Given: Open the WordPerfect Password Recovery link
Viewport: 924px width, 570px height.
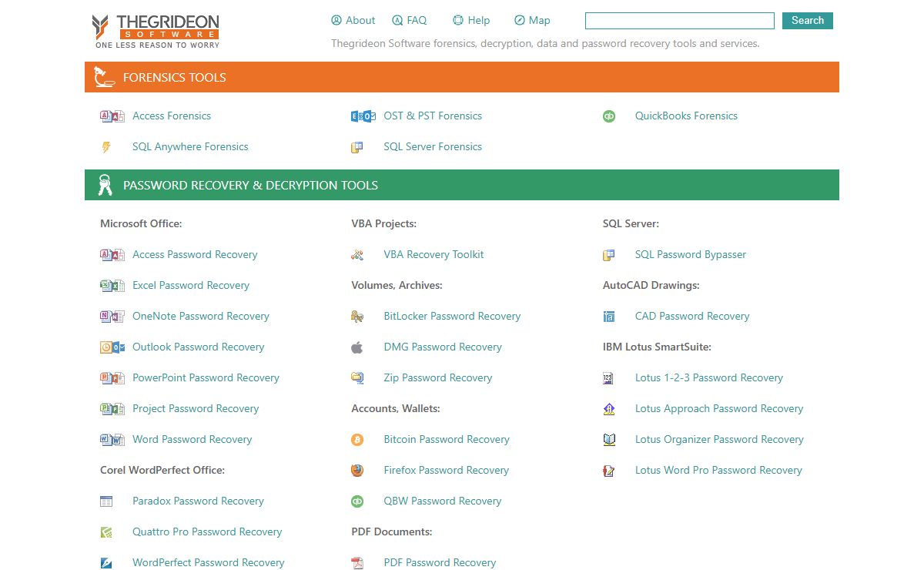Looking at the screenshot, I should [x=208, y=563].
